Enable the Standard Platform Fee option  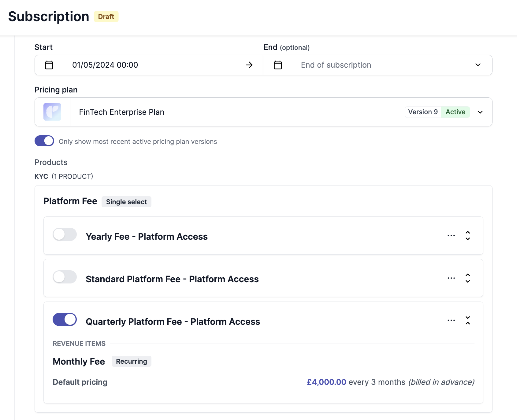[x=65, y=277]
